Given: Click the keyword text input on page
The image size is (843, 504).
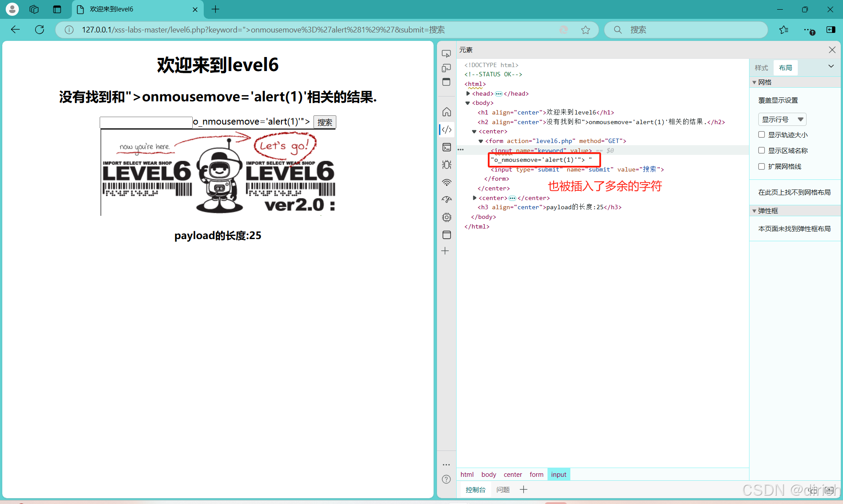Looking at the screenshot, I should (x=146, y=122).
